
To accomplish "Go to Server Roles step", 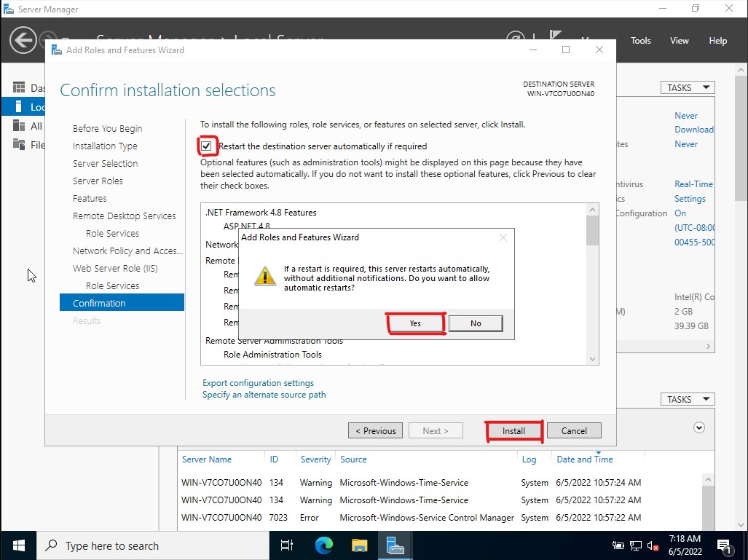I will click(98, 181).
